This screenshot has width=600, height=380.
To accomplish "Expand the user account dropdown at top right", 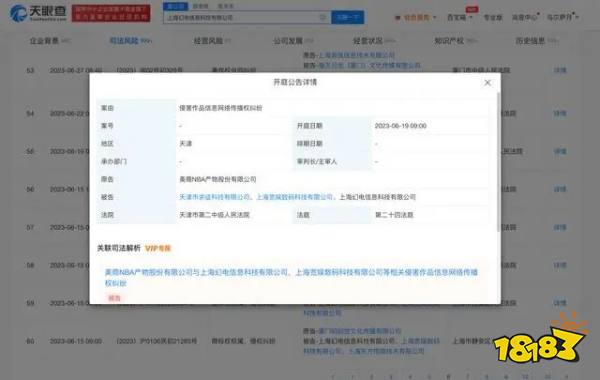I will pyautogui.click(x=562, y=18).
